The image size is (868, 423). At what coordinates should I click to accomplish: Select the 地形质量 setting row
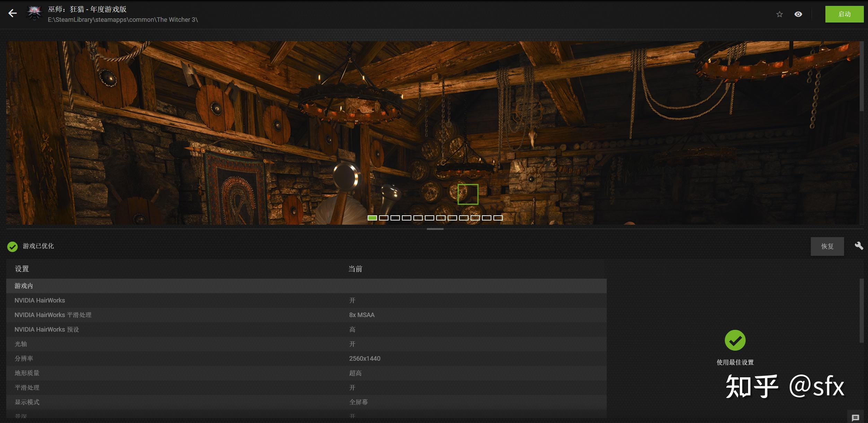click(x=306, y=373)
